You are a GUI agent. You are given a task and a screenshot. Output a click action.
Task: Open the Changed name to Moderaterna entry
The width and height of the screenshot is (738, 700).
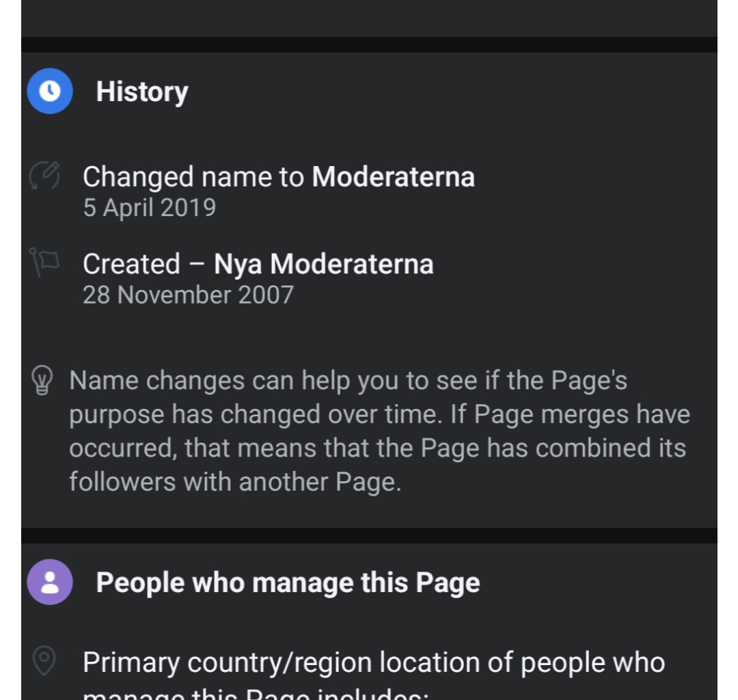click(279, 176)
